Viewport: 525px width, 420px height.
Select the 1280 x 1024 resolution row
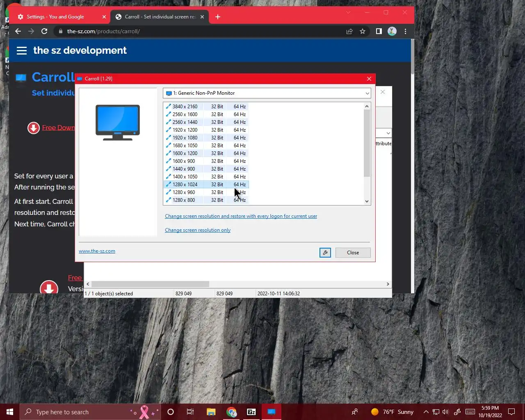tap(206, 185)
